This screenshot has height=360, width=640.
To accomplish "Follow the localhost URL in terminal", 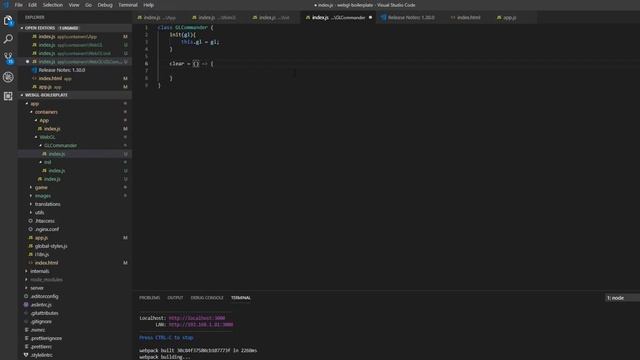I will point(197,318).
